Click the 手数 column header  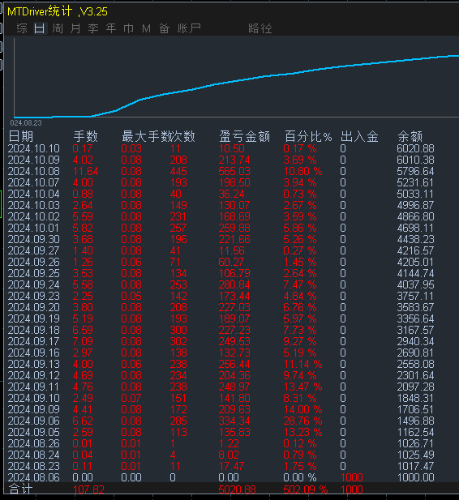coord(85,137)
